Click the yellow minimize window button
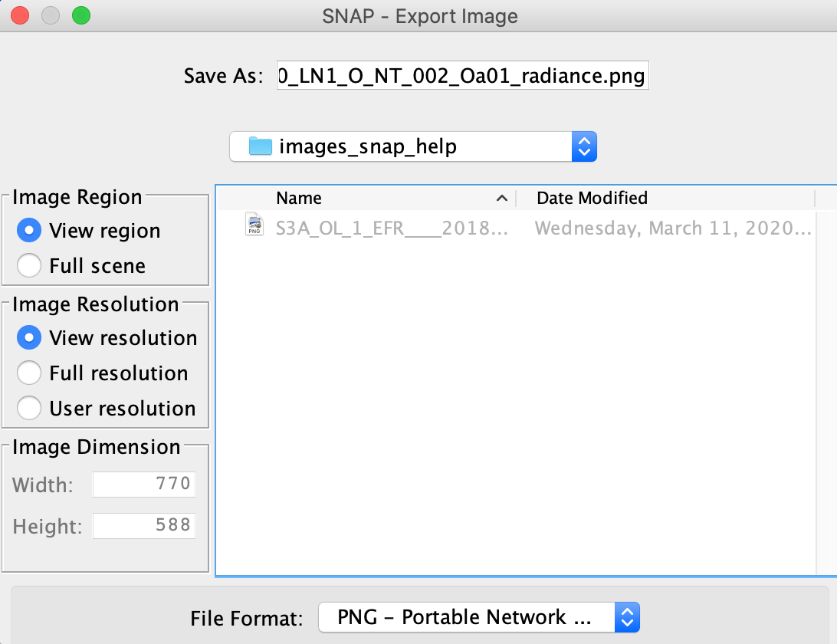 tap(51, 15)
